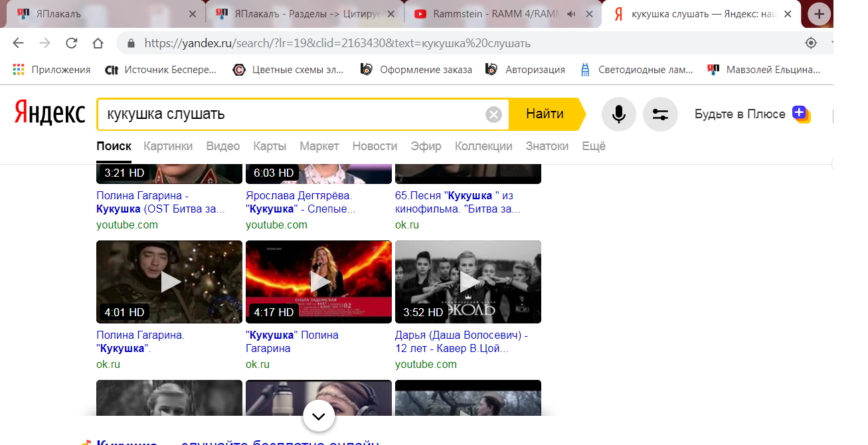The height and width of the screenshot is (445, 868).
Task: Click youtube.com source under Ярослава Дегтярёва
Action: (276, 224)
